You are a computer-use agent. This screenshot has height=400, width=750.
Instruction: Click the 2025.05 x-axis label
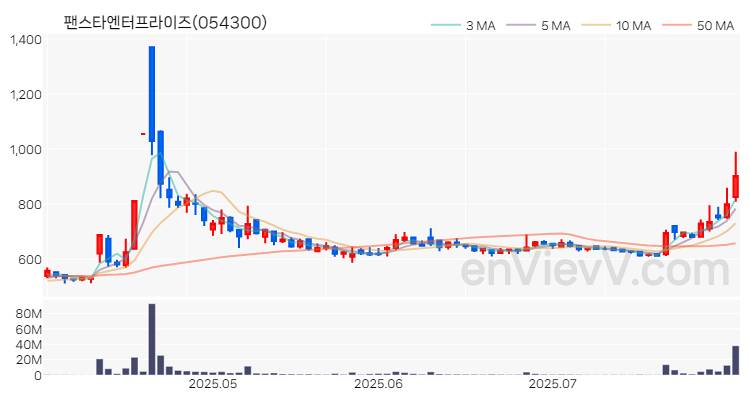213,384
